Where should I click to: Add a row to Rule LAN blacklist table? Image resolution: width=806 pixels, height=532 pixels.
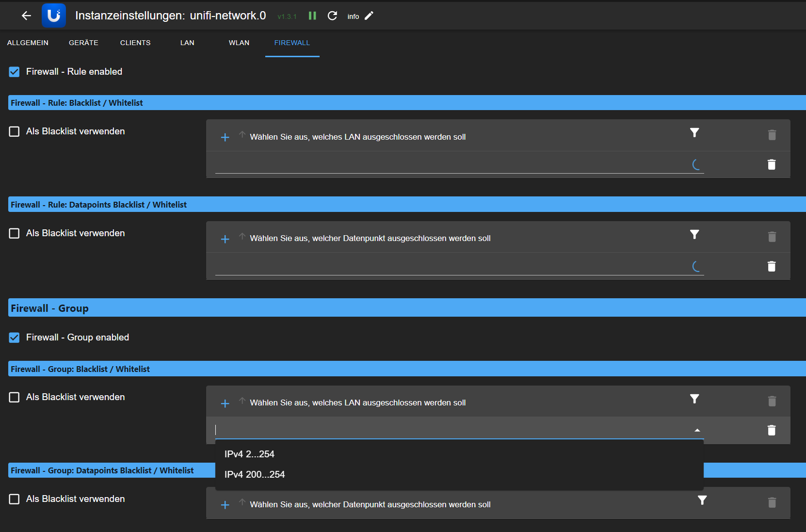point(225,137)
